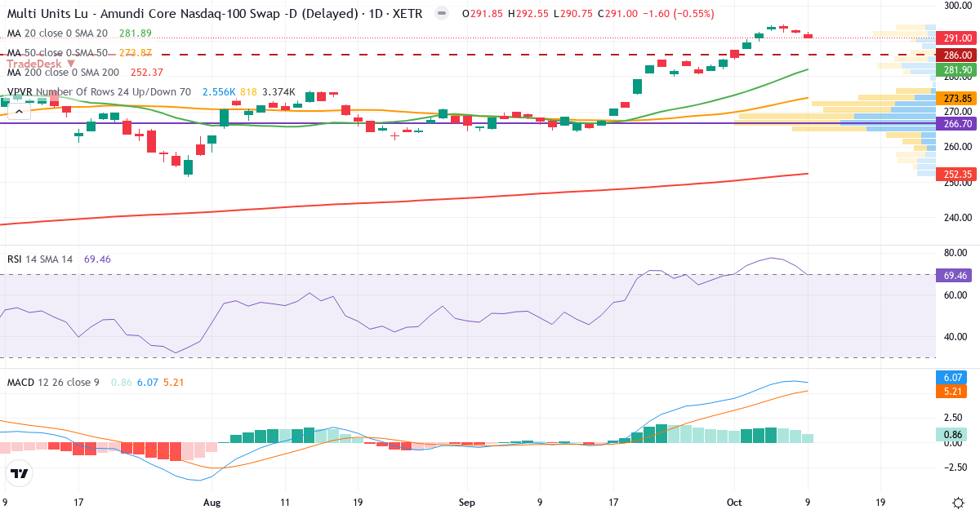Click the current price label 291.00
Viewport: 980px width, 514px height.
tap(956, 38)
